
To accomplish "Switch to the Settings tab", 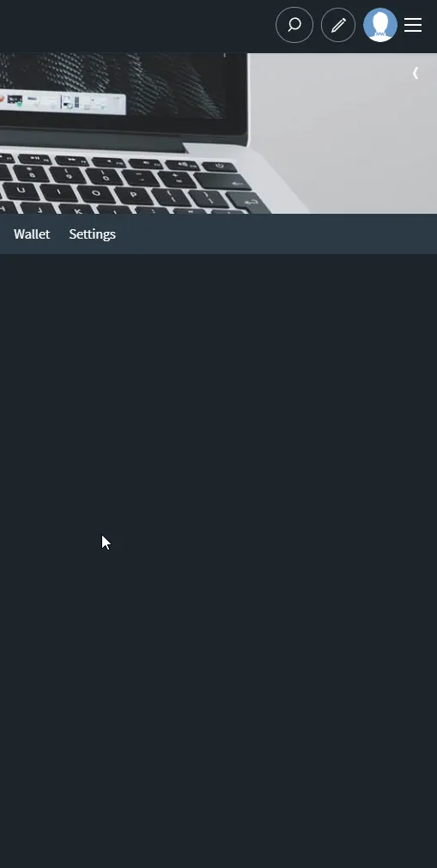I will pyautogui.click(x=92, y=234).
